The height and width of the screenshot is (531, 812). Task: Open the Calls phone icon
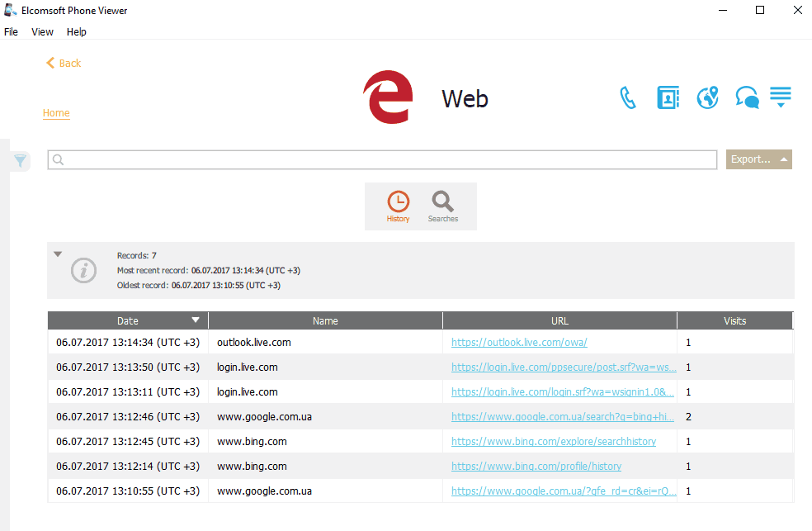(x=628, y=98)
